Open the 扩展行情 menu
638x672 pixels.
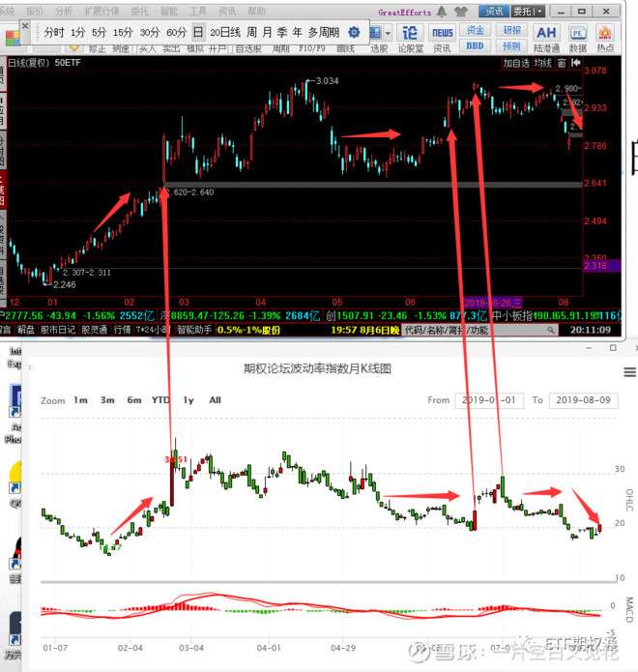[101, 11]
